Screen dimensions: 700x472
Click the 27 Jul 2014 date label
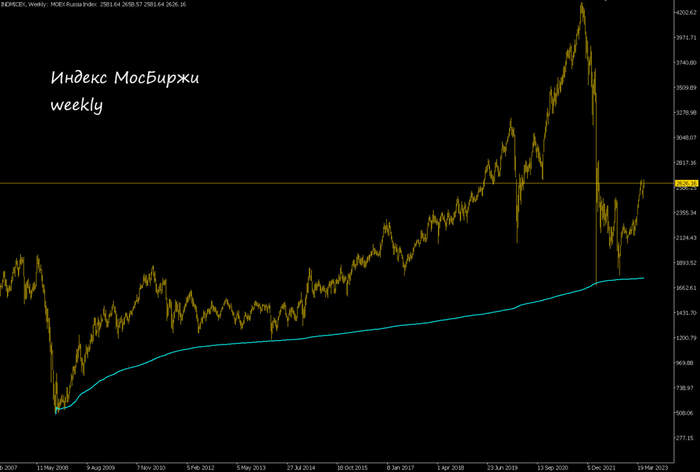pos(301,468)
